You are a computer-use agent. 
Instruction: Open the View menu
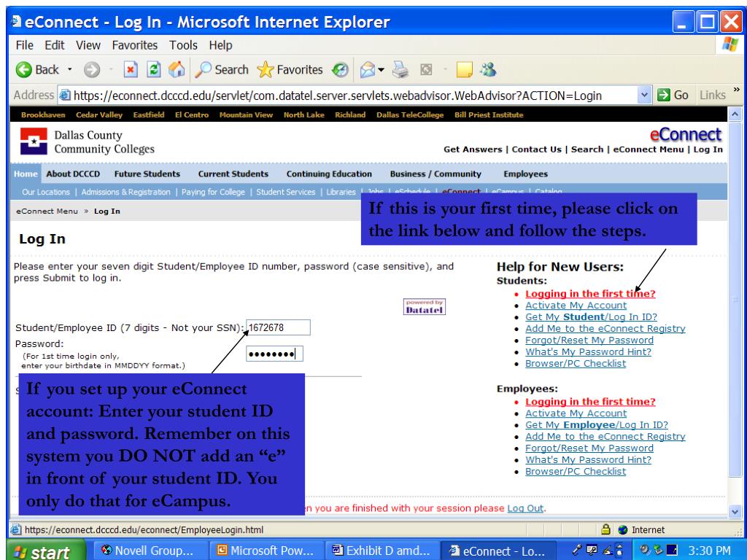[x=88, y=45]
